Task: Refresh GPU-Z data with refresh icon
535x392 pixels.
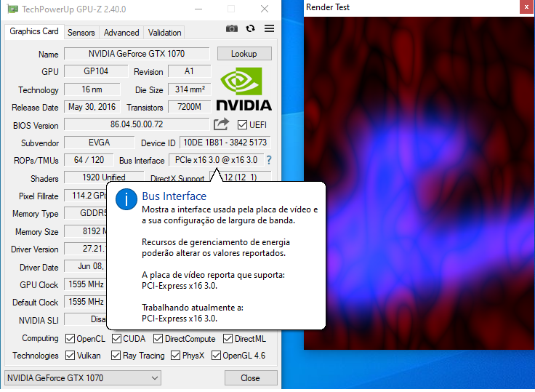Action: [x=251, y=28]
